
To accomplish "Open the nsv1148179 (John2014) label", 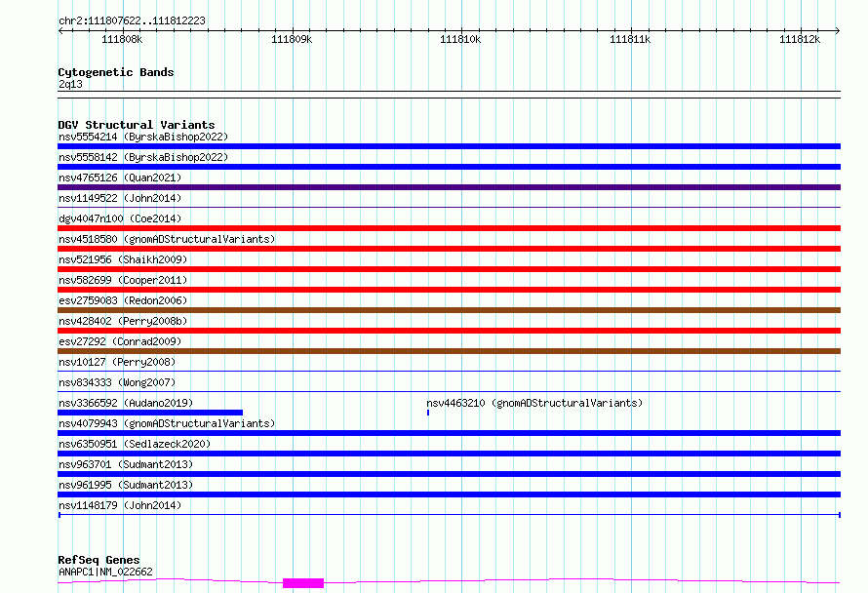I will (120, 505).
